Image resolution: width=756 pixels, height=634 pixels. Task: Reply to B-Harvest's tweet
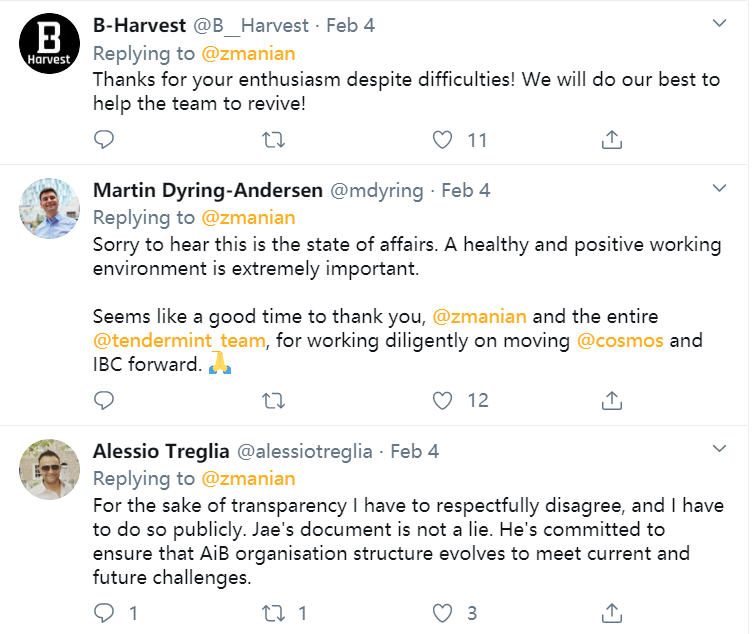tap(104, 140)
